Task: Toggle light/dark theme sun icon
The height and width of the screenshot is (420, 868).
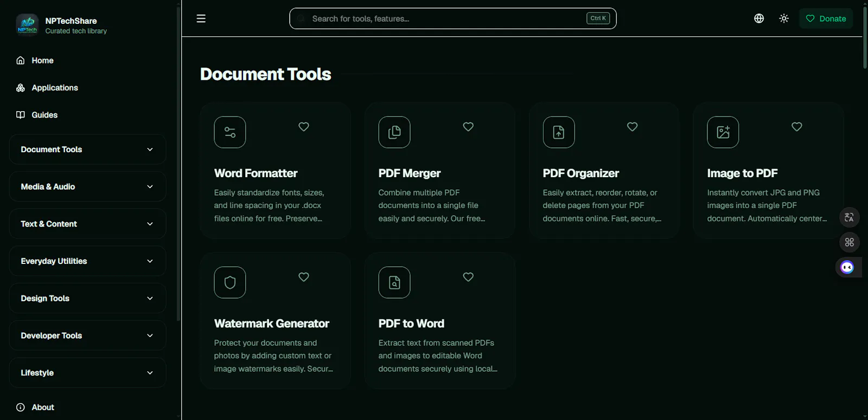Action: tap(784, 18)
